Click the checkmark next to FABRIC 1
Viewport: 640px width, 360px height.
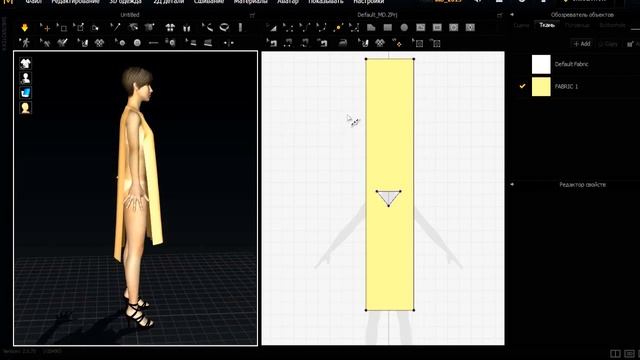click(522, 86)
